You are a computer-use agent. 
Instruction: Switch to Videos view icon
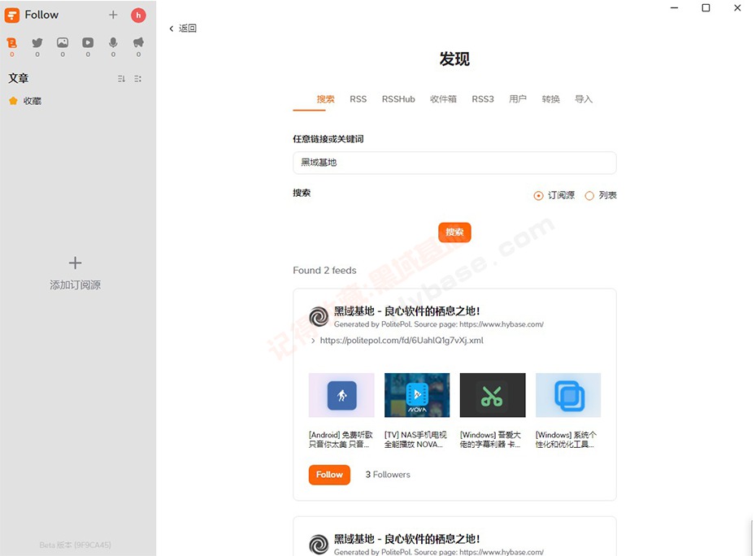[88, 43]
